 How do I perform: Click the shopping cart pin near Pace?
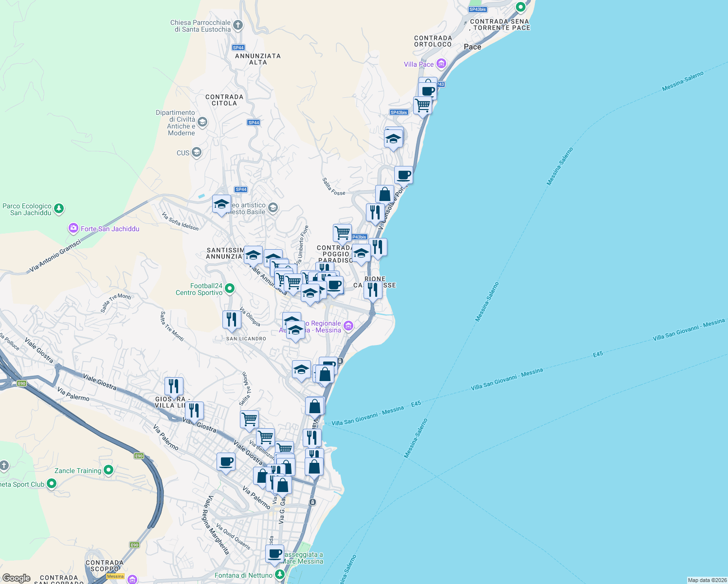coord(422,105)
